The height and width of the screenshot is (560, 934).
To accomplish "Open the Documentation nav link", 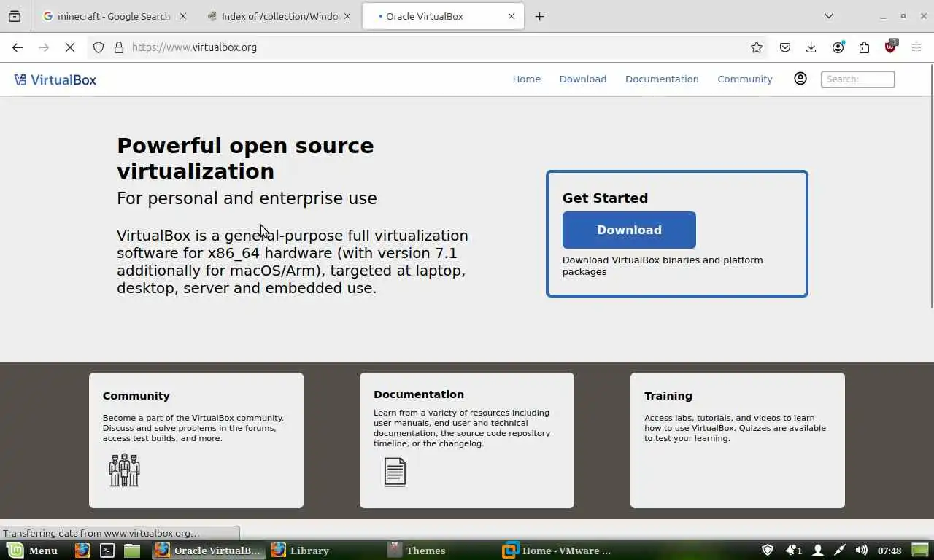I will click(x=662, y=79).
